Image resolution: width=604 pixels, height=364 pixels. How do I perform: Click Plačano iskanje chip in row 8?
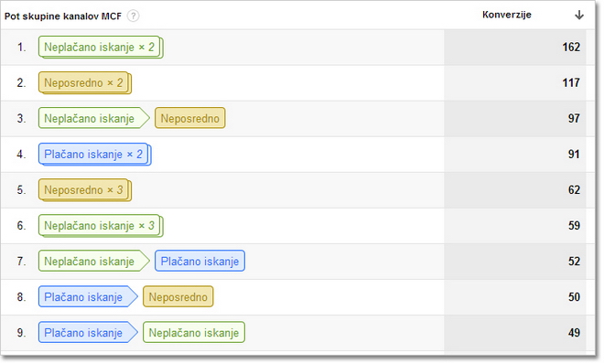[88, 297]
